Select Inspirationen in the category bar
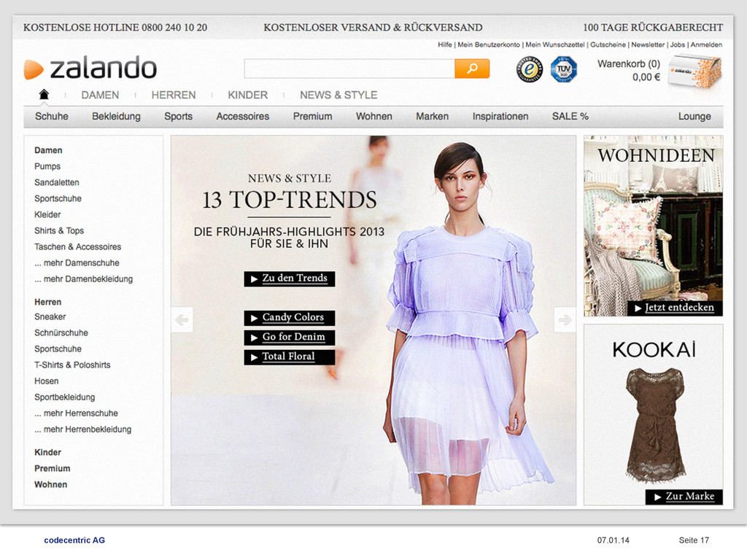The height and width of the screenshot is (560, 747). [500, 116]
